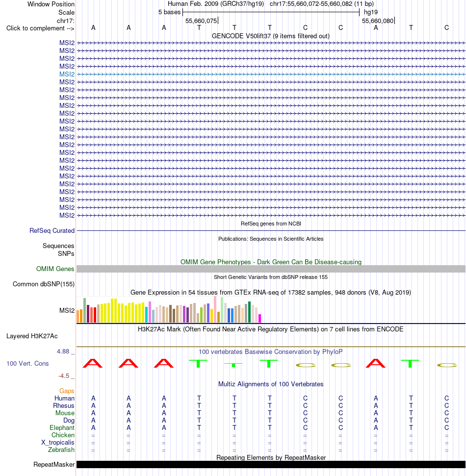Viewport: 466px width, 476px height.
Task: Click the 'chr17:' ruler label
Action: (x=65, y=21)
